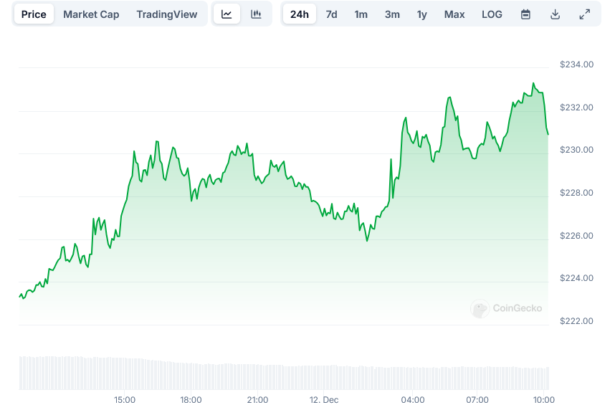
Task: Select the 24h time range
Action: [299, 15]
